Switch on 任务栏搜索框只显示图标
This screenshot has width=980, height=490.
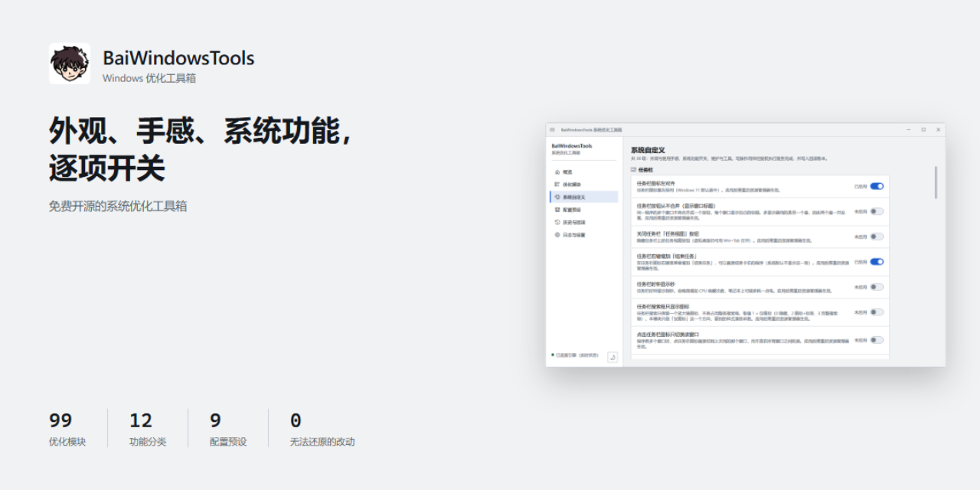(x=877, y=312)
